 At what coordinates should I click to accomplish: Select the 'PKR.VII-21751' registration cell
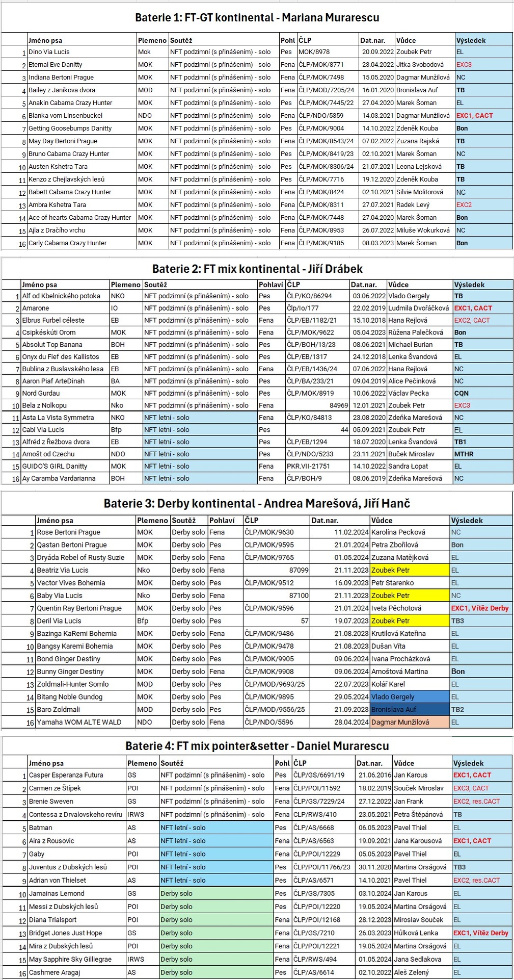(x=317, y=467)
